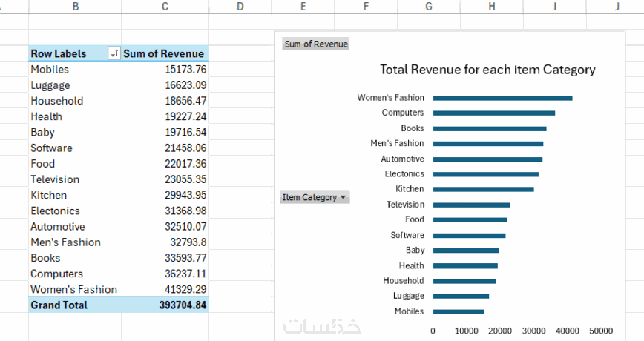Screen dimensions: 644x341
Task: Select the cell with value 15173.76
Action: 165,70
